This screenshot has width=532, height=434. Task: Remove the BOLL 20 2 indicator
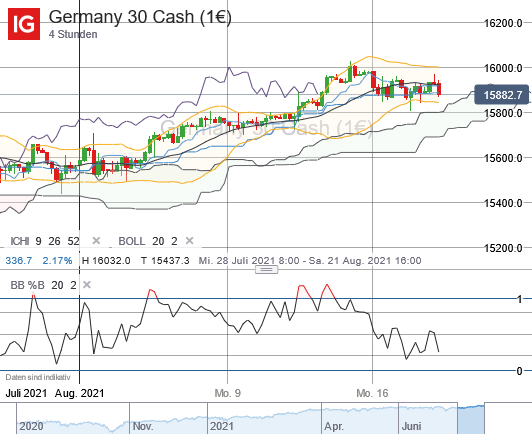point(190,241)
